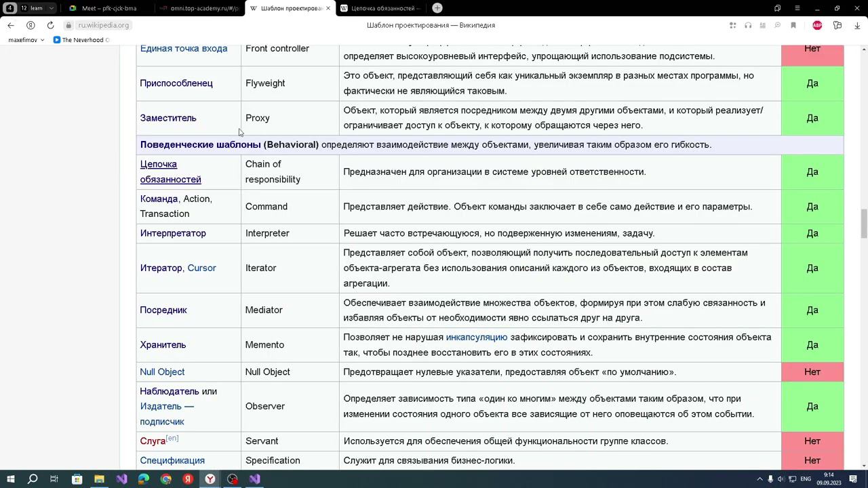868x488 pixels.
Task: Open the browser hamburger menu
Action: click(x=797, y=8)
